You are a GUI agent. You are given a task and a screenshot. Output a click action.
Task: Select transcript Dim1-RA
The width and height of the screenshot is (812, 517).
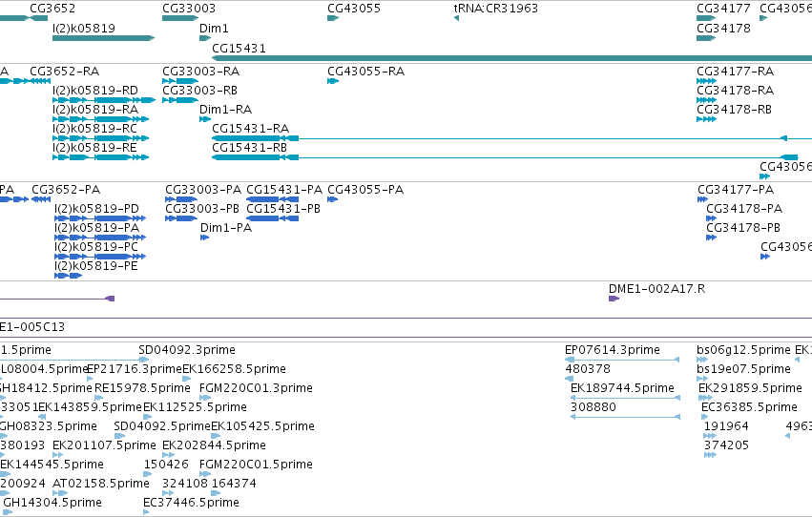pyautogui.click(x=205, y=119)
